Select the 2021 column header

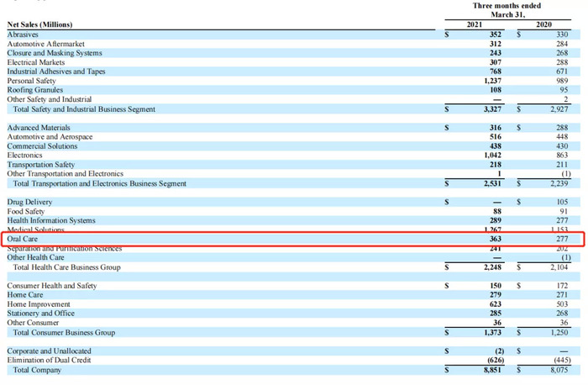click(x=475, y=24)
